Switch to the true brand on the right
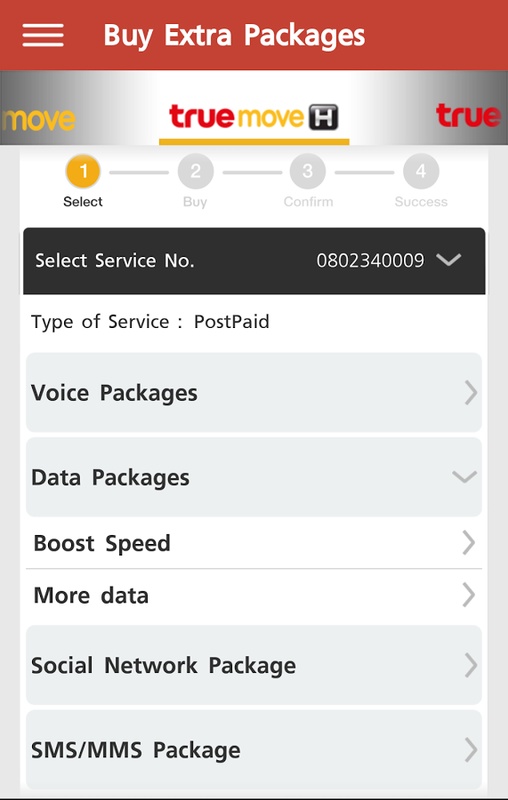 (469, 115)
